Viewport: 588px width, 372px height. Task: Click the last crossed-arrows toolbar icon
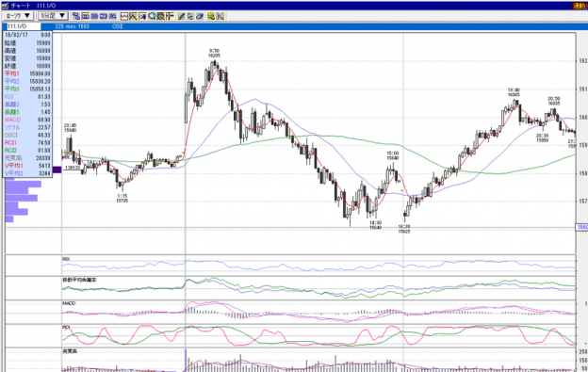click(x=220, y=16)
